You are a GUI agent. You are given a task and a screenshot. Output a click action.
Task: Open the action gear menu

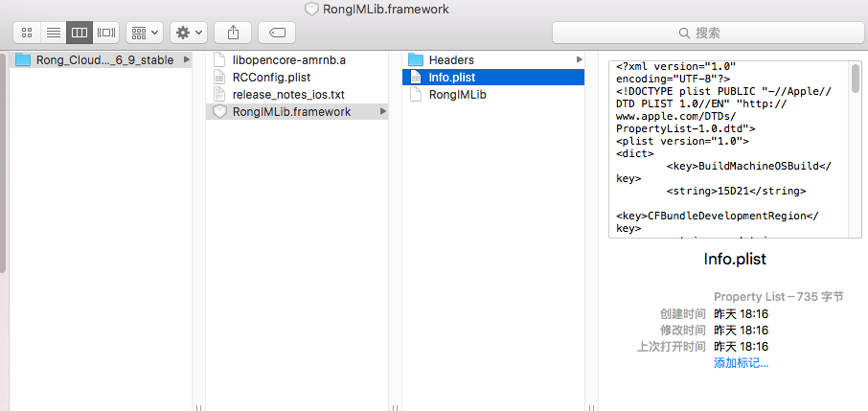click(x=189, y=33)
